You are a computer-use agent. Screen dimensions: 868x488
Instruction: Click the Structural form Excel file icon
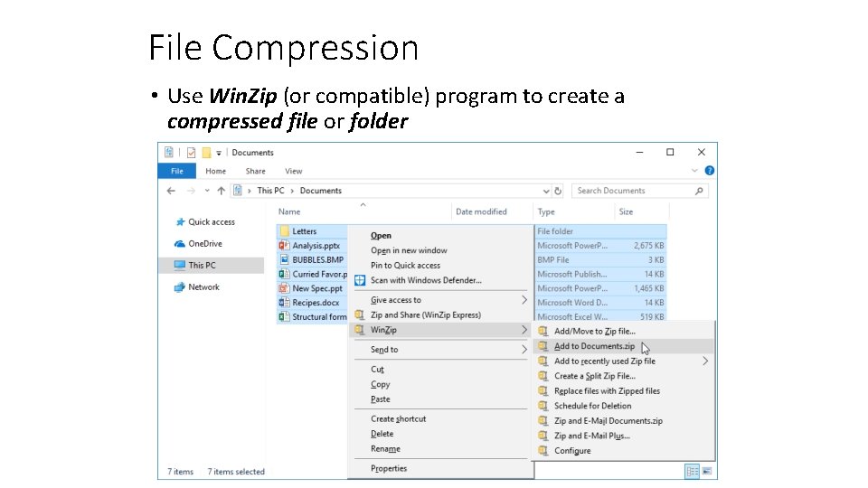pyautogui.click(x=284, y=316)
